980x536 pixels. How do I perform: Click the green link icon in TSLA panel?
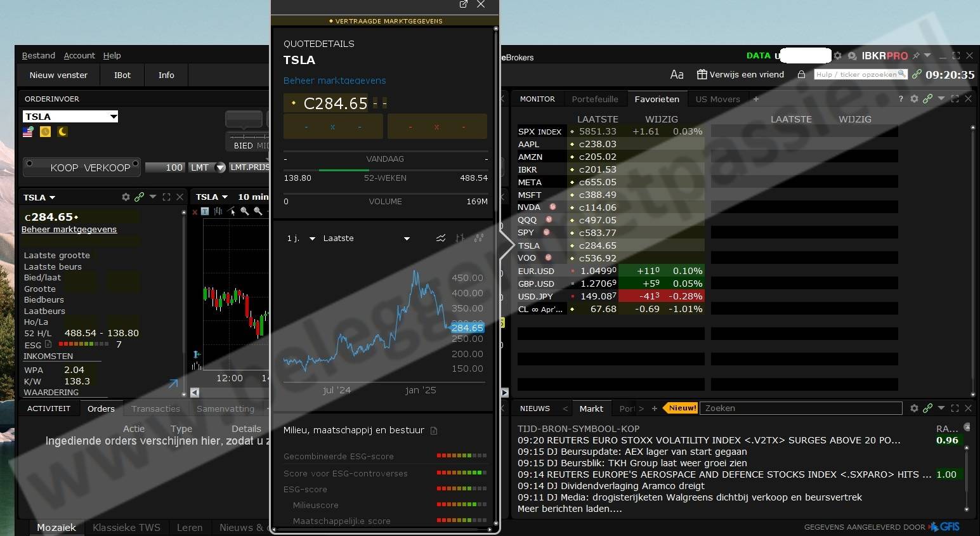coord(139,197)
